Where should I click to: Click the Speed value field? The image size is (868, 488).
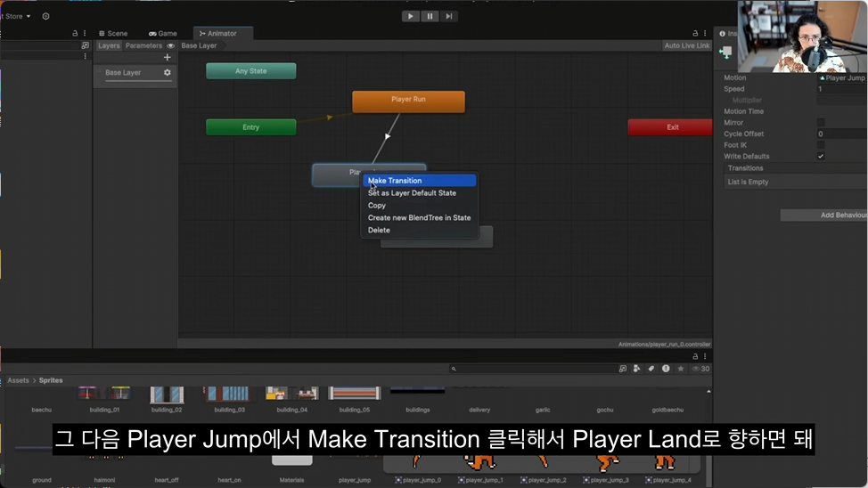point(842,88)
